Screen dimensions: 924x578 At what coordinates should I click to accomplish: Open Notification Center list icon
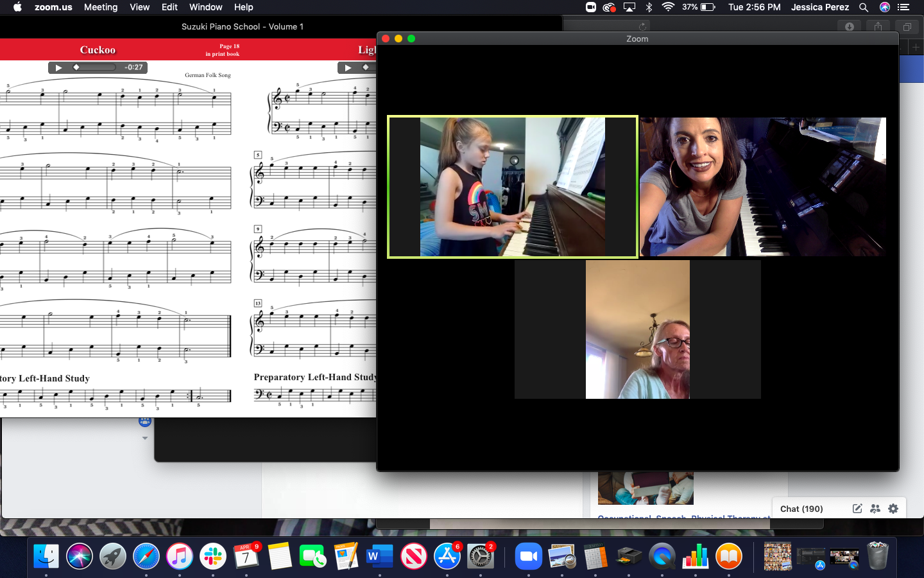(x=904, y=7)
